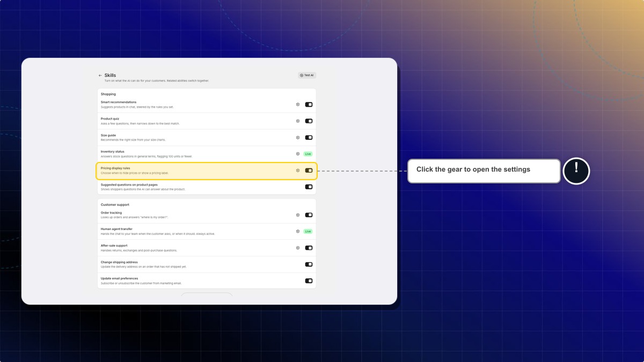Open After-sale support gear settings

pyautogui.click(x=298, y=248)
